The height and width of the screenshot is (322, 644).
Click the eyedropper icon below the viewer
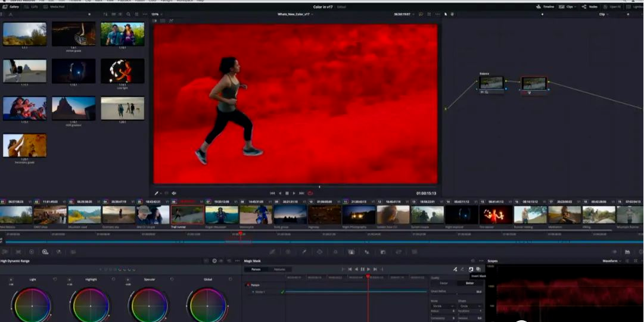click(157, 193)
